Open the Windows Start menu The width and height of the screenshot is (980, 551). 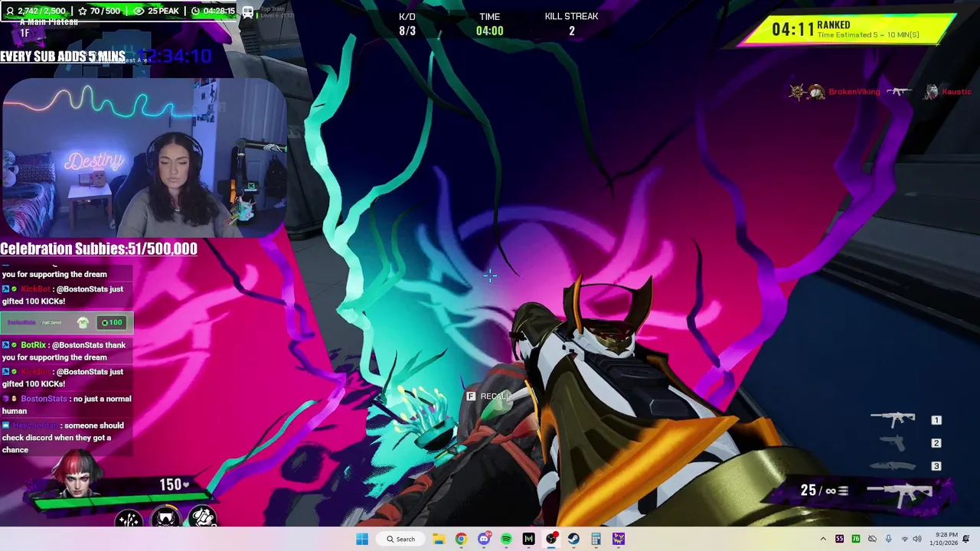click(362, 539)
